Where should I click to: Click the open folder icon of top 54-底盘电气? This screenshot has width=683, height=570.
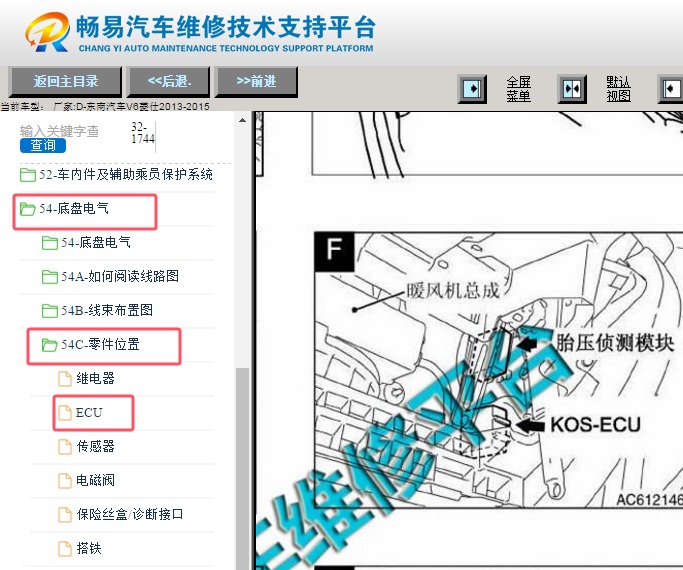click(x=28, y=209)
